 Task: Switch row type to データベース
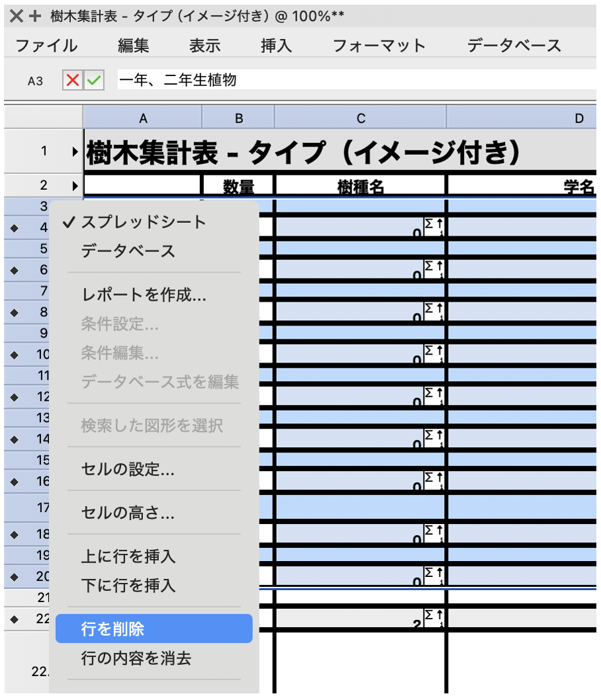coord(128,251)
